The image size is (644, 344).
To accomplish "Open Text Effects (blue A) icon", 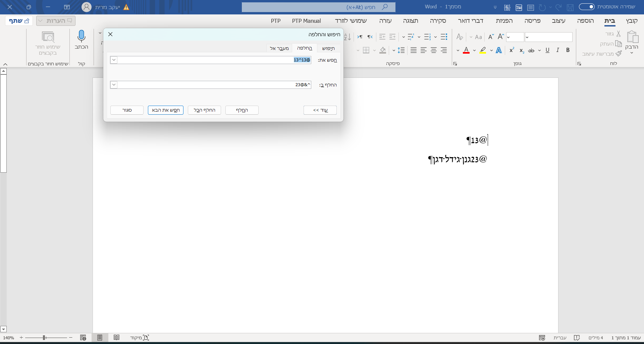I will 499,50.
